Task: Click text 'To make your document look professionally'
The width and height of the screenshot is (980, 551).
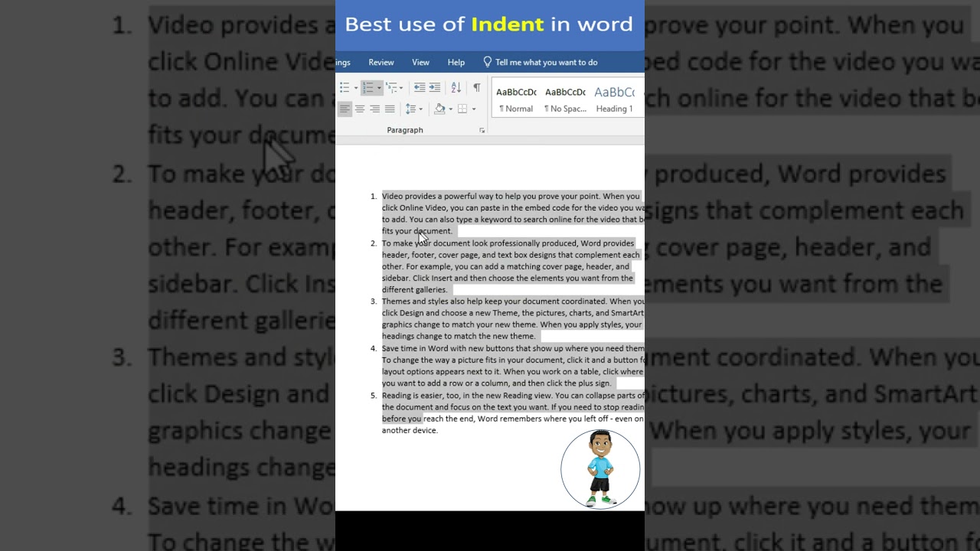Action: tap(460, 243)
